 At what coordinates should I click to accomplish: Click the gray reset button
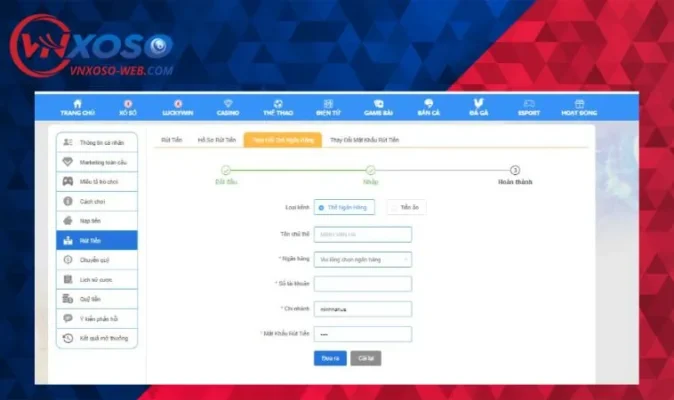(x=366, y=358)
